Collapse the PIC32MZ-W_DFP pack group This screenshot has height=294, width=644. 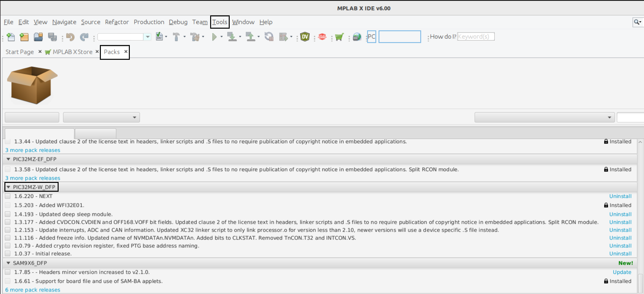pyautogui.click(x=9, y=187)
